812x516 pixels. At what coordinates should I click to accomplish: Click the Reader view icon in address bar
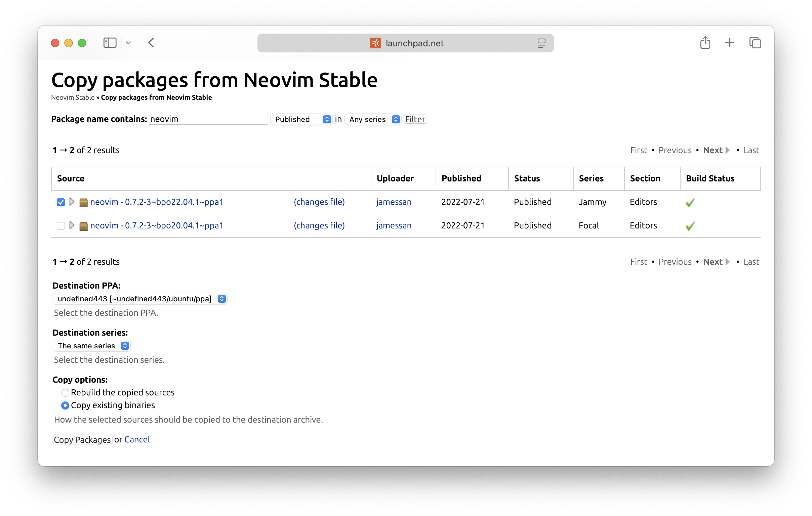tap(541, 43)
